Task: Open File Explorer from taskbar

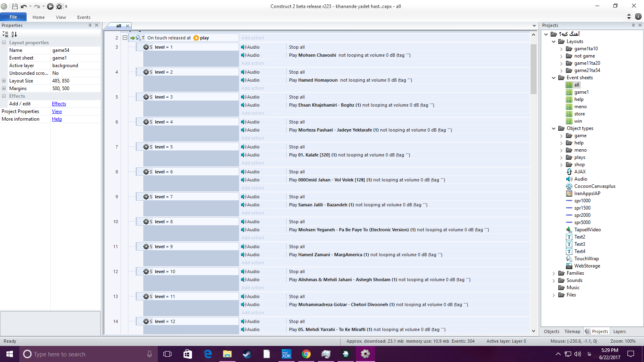Action: pos(227,354)
